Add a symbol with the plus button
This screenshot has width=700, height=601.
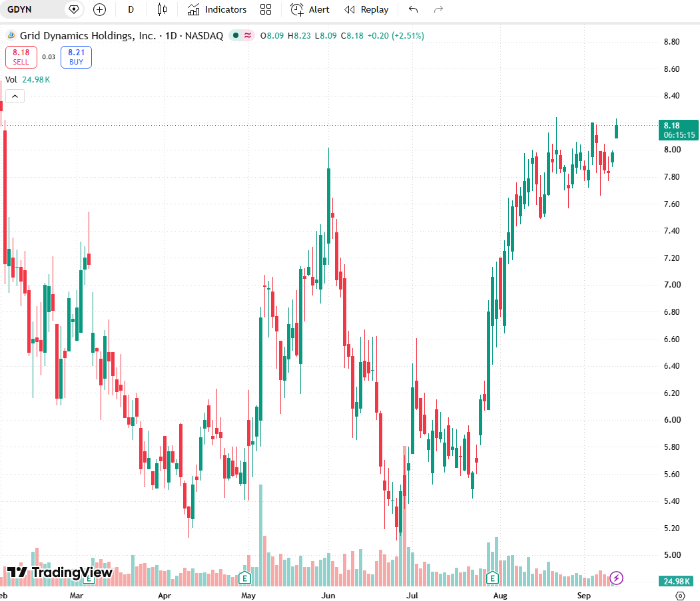(99, 9)
